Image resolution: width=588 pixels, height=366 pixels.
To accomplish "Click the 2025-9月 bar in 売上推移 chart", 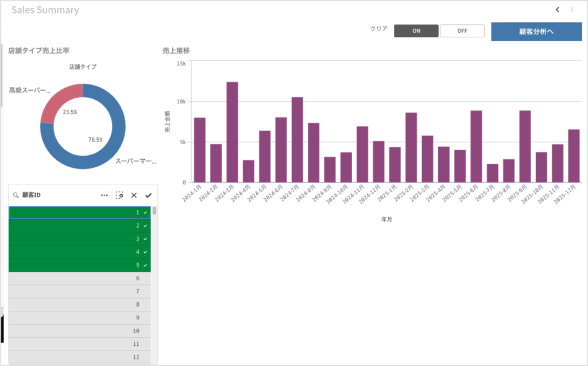I will pos(525,147).
